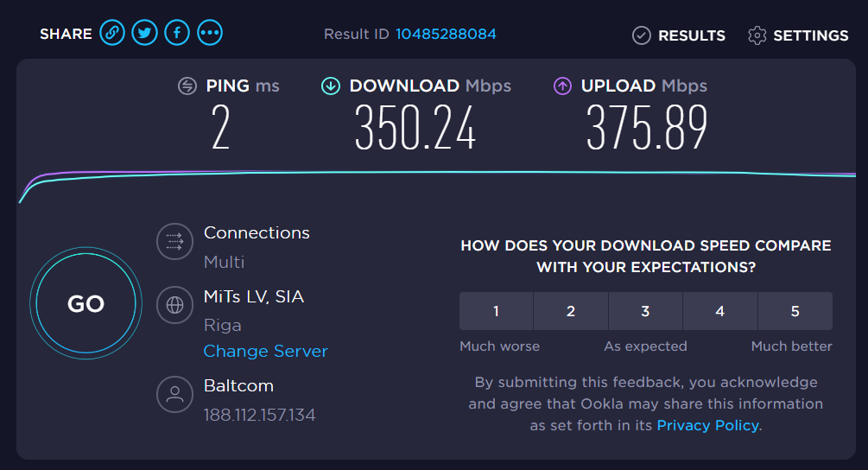Screen dimensions: 868x470
Task: Copy the share link icon
Action: 111,33
